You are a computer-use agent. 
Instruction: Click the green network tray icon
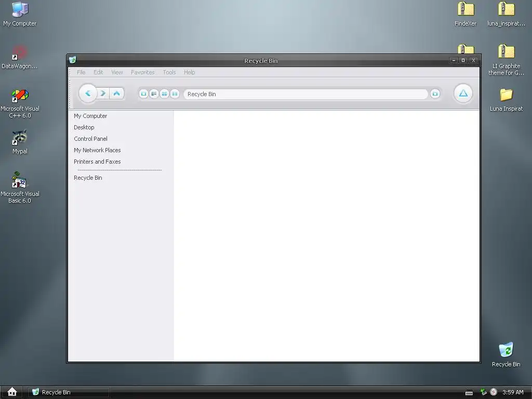(x=484, y=392)
